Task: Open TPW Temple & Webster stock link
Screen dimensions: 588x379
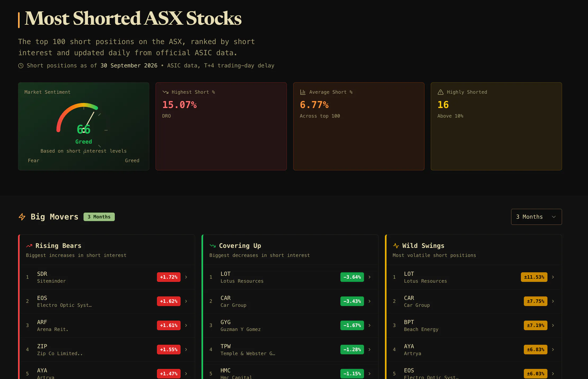Action: click(291, 350)
